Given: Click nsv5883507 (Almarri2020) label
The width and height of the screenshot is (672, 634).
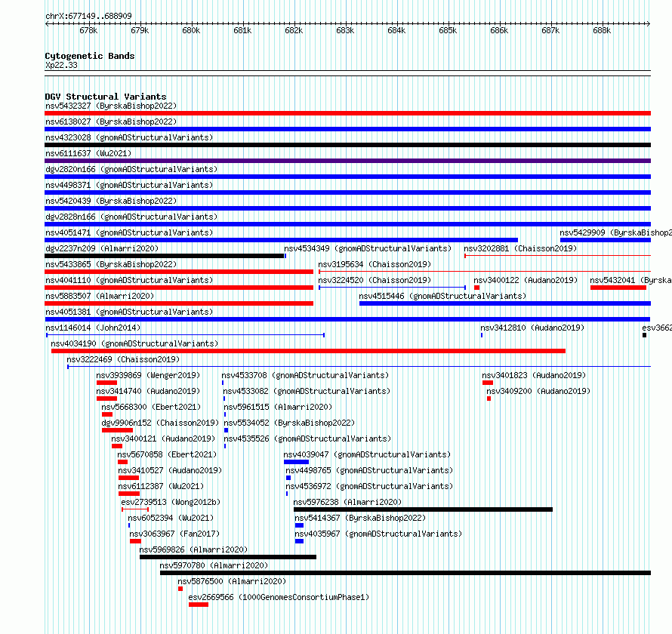Looking at the screenshot, I should [100, 296].
